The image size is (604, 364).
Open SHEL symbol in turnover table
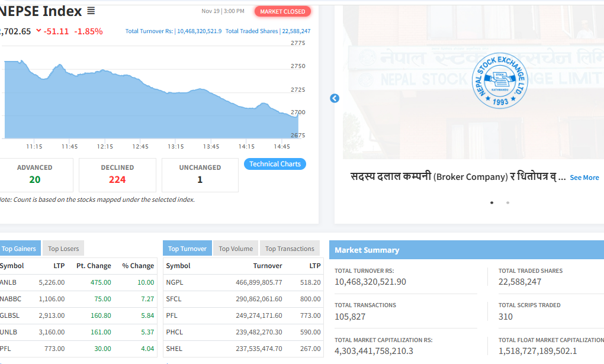click(174, 349)
